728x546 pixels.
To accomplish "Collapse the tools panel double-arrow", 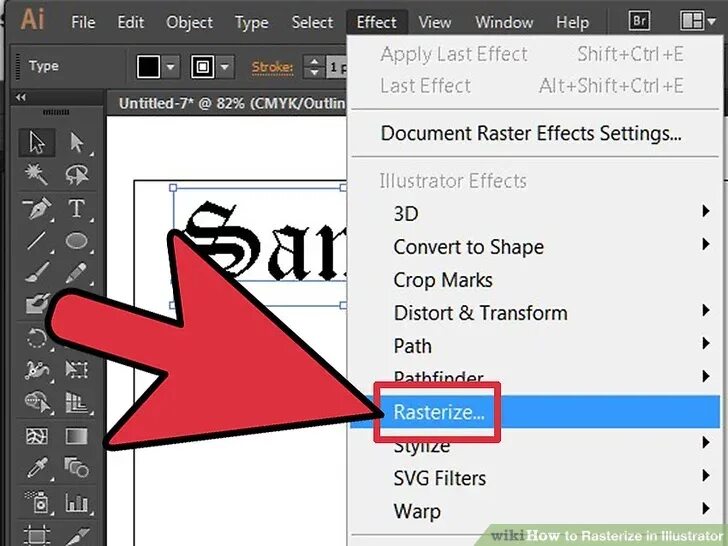I will 20,97.
